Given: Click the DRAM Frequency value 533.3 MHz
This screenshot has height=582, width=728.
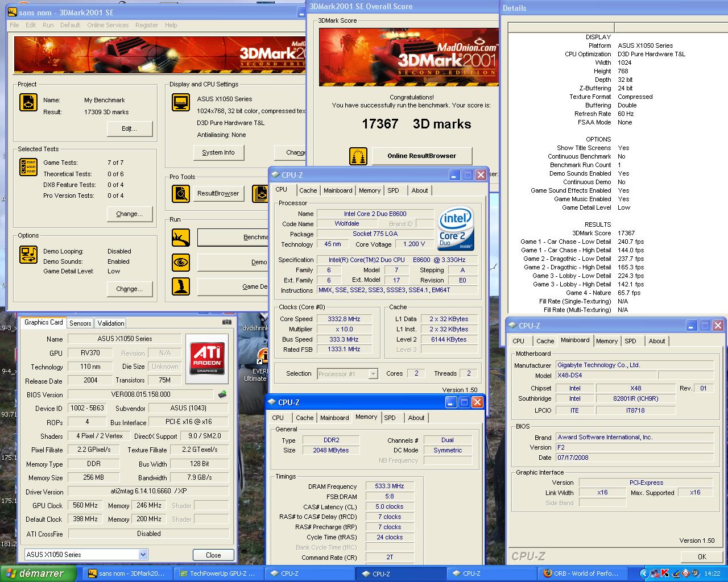Looking at the screenshot, I should [x=390, y=487].
